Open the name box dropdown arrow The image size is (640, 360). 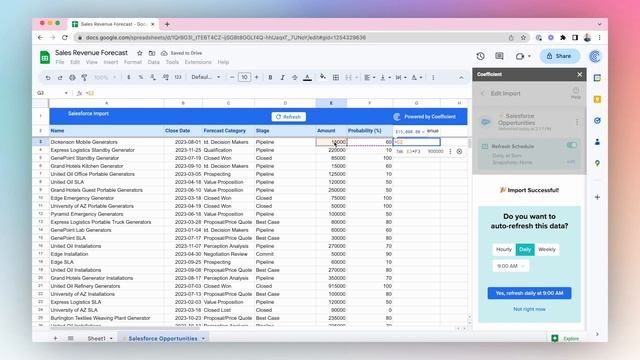tap(66, 93)
